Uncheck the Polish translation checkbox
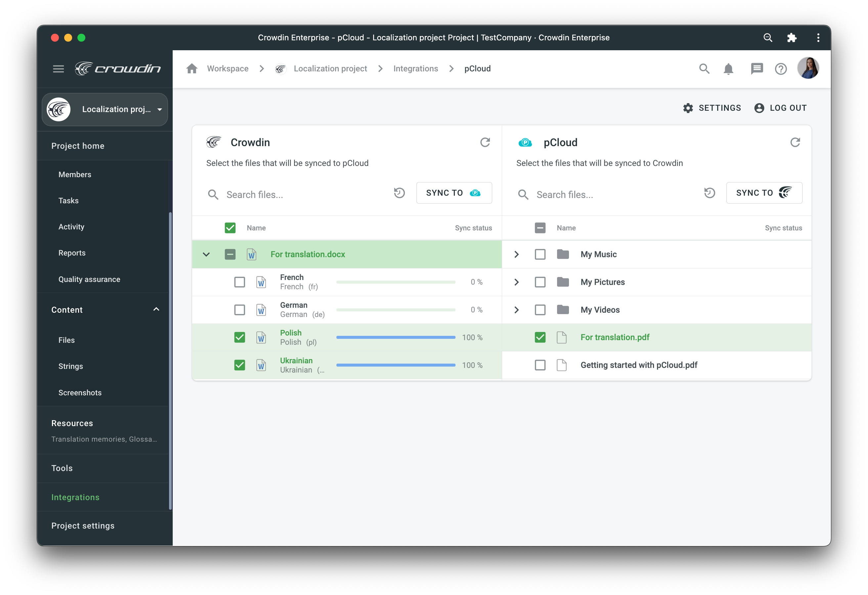The image size is (868, 595). coord(239,337)
